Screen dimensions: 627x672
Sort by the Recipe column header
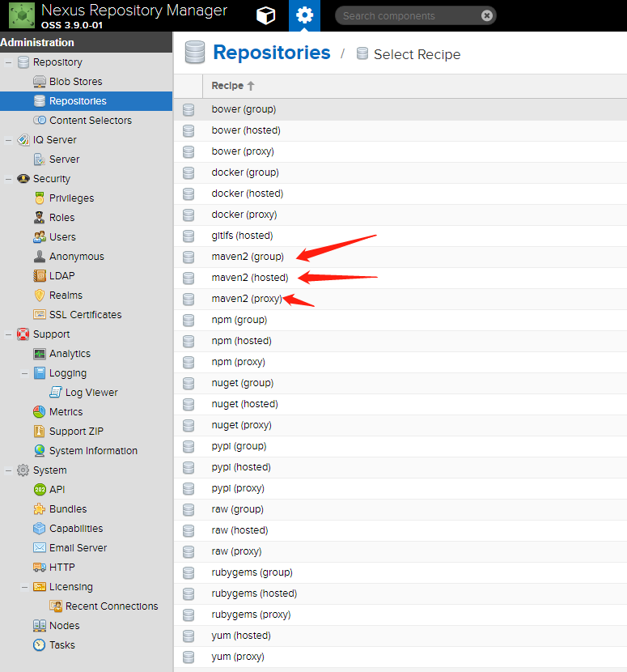[414, 86]
